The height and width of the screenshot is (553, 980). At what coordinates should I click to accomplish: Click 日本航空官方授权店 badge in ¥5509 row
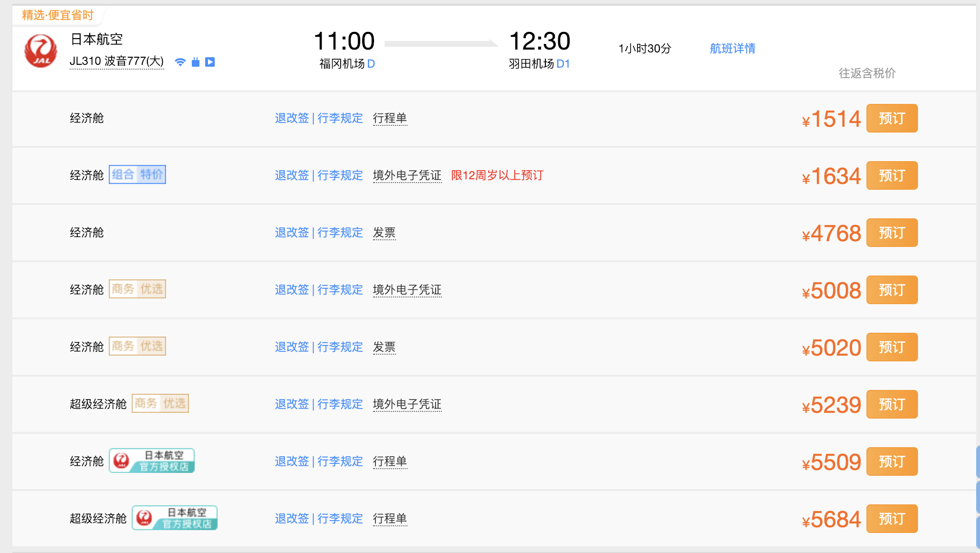[x=152, y=461]
